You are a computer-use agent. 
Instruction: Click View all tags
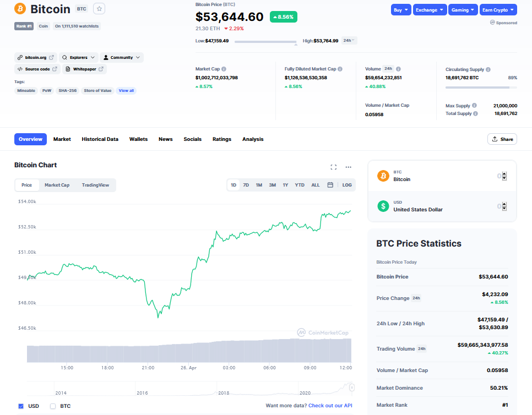[x=126, y=90]
